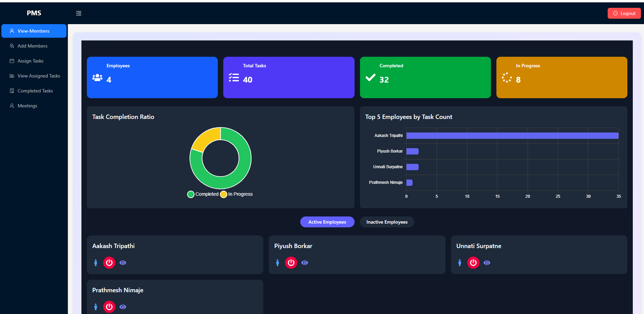The image size is (644, 314).
Task: Toggle Piyush Borkar's power button
Action: click(x=291, y=263)
